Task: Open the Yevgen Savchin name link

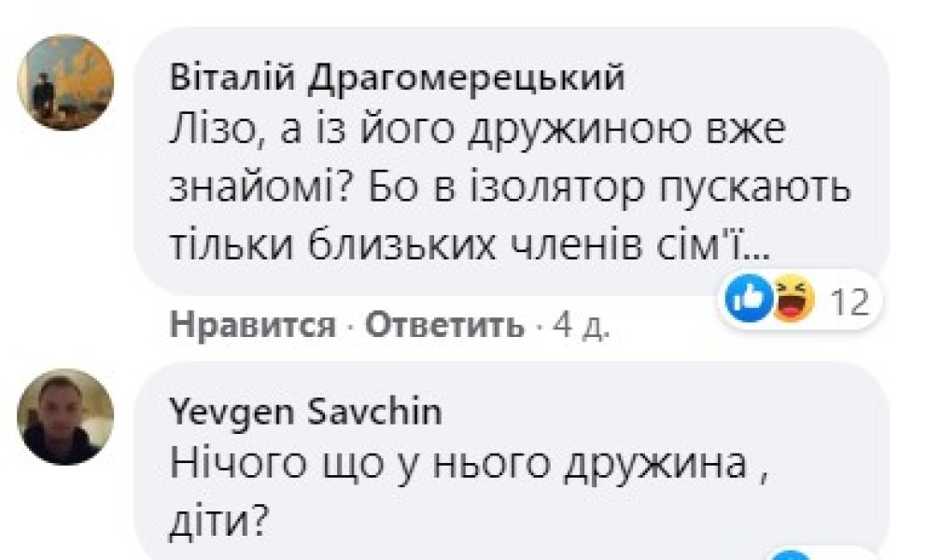Action: pos(307,413)
